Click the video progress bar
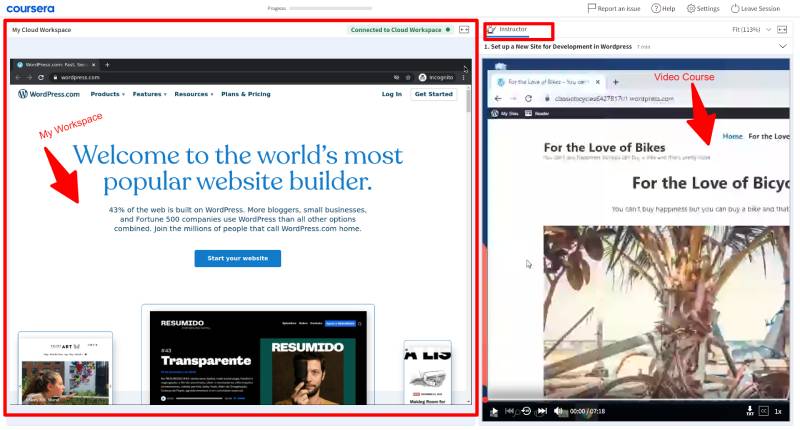 click(636, 400)
